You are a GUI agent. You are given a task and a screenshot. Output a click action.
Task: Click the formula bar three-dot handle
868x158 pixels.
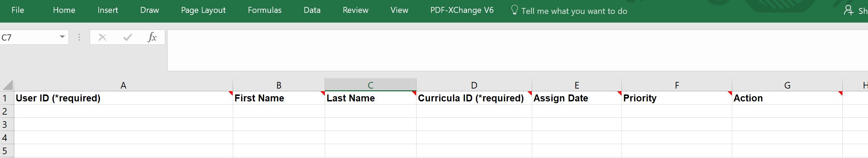79,37
